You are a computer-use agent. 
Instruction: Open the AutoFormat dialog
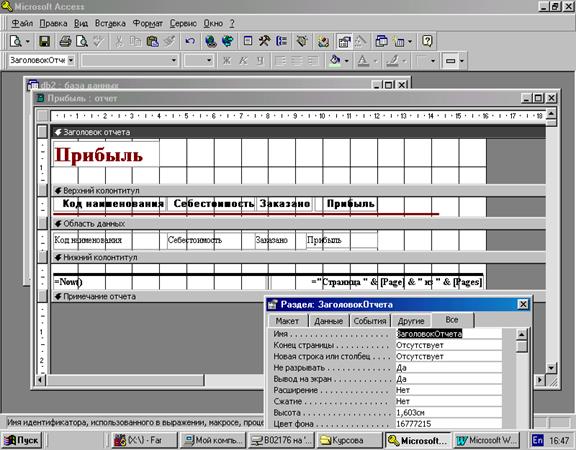[302, 41]
